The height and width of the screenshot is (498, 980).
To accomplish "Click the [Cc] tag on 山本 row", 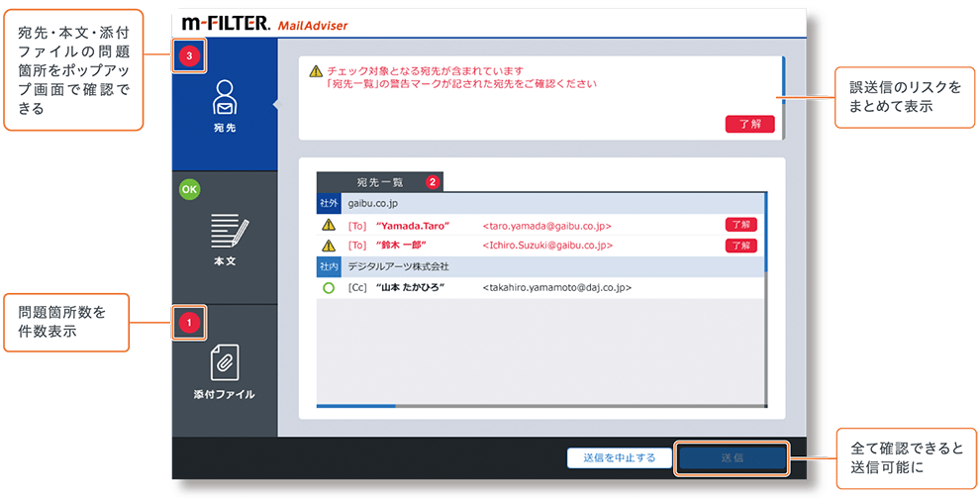I will click(357, 288).
